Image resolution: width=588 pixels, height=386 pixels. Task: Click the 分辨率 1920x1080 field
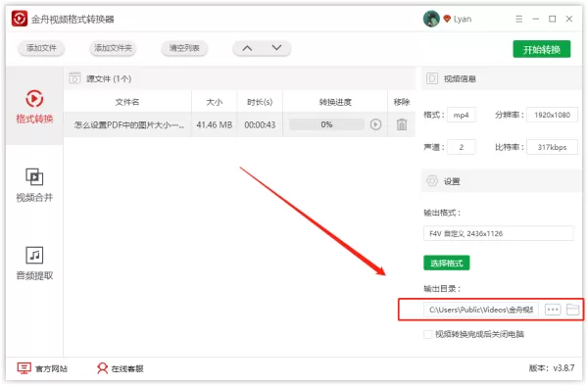pos(552,115)
